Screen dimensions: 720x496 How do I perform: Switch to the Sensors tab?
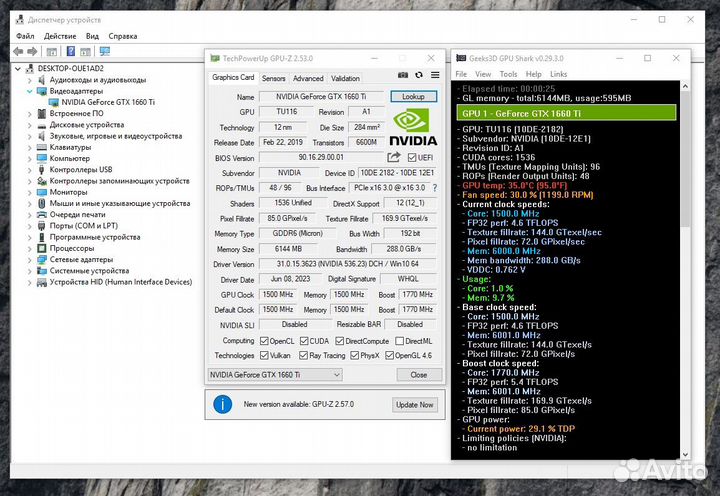[x=274, y=79]
